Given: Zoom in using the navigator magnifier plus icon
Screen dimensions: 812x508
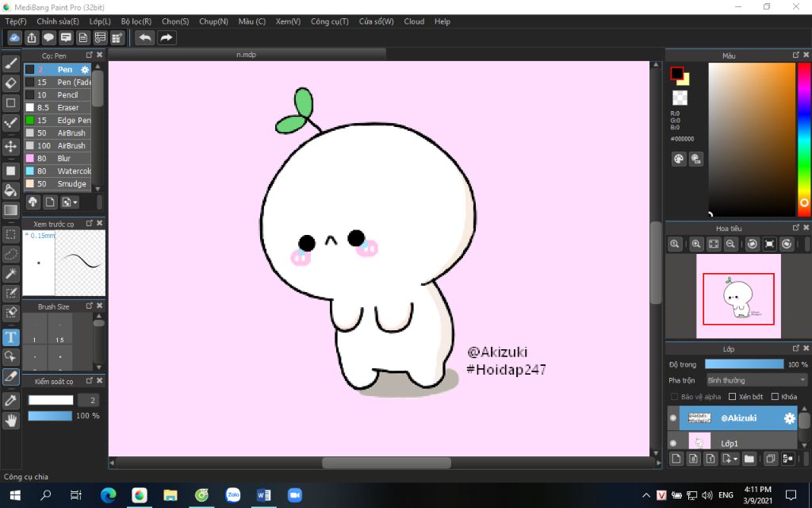Looking at the screenshot, I should 695,244.
